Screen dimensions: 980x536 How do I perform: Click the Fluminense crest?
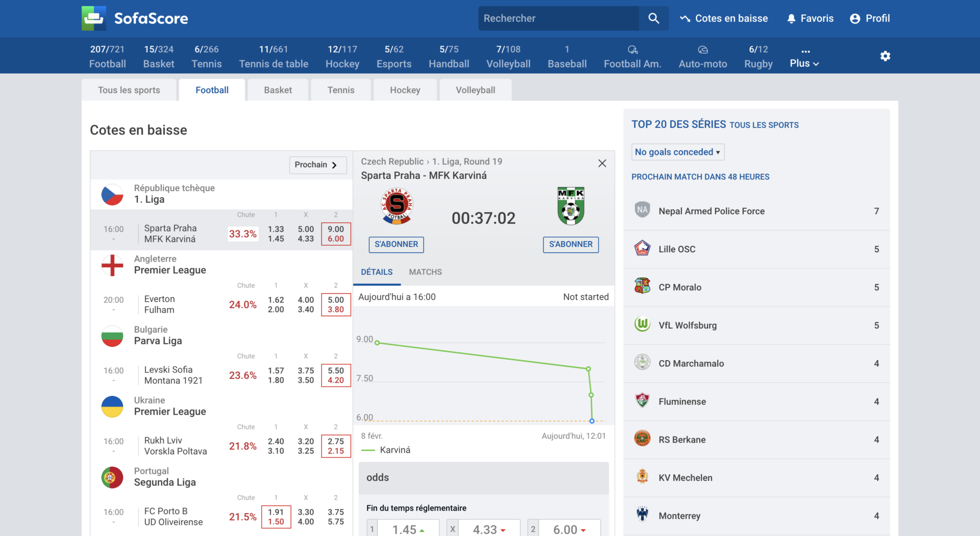tap(642, 400)
